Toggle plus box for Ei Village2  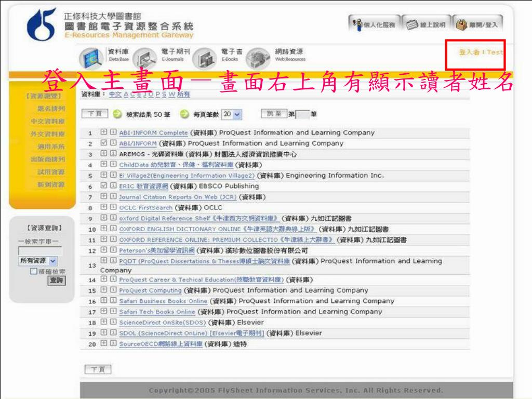[104, 175]
